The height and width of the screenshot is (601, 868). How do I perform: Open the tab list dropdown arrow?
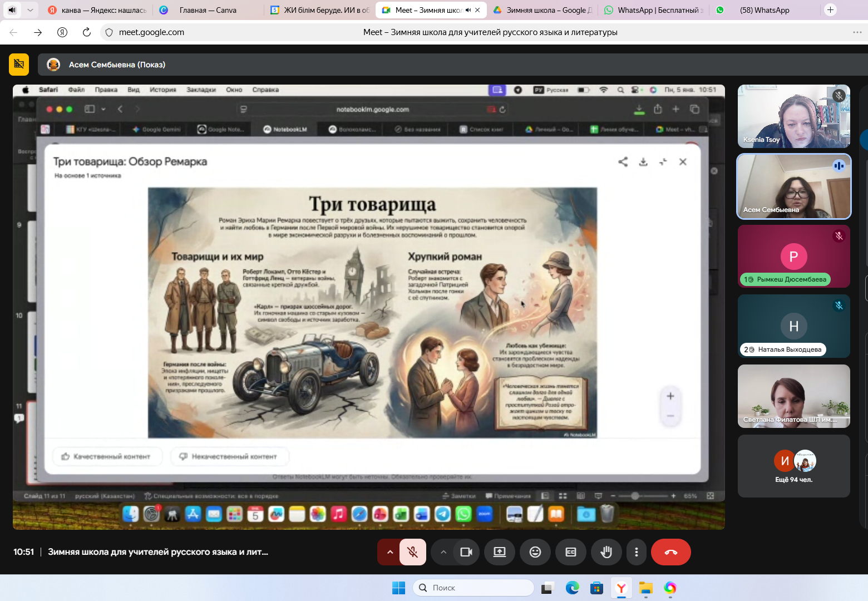point(30,10)
